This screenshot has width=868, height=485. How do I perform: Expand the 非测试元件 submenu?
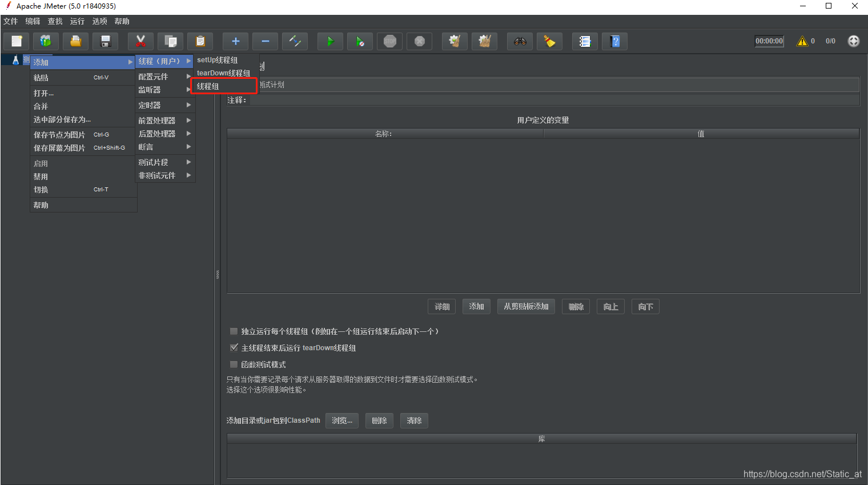(x=164, y=175)
